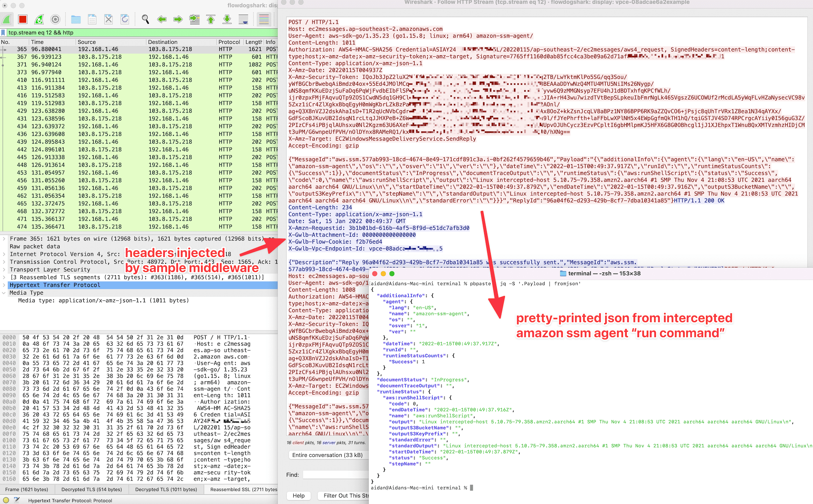This screenshot has height=504, width=813.
Task: Toggle packet list coloring rules
Action: coord(264,19)
